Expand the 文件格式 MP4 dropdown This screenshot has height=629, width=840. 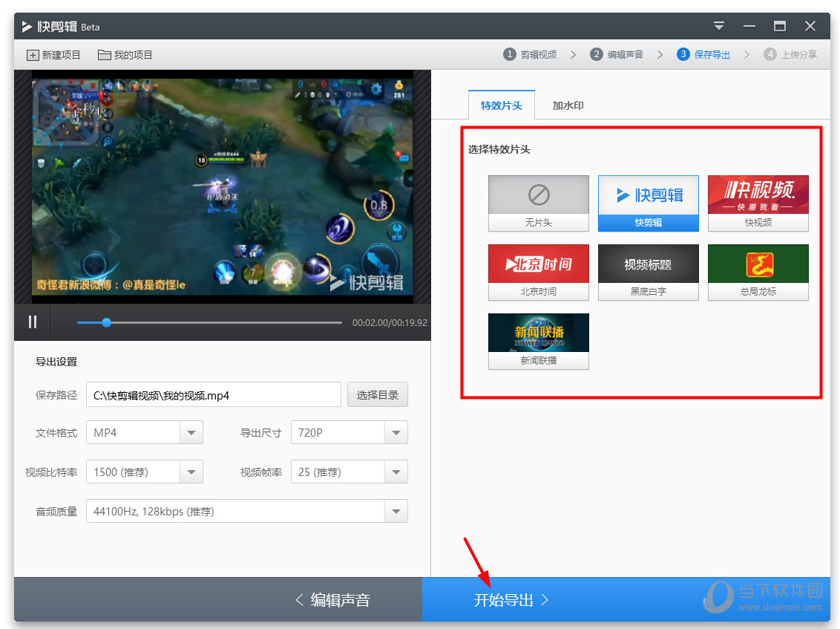[x=191, y=432]
